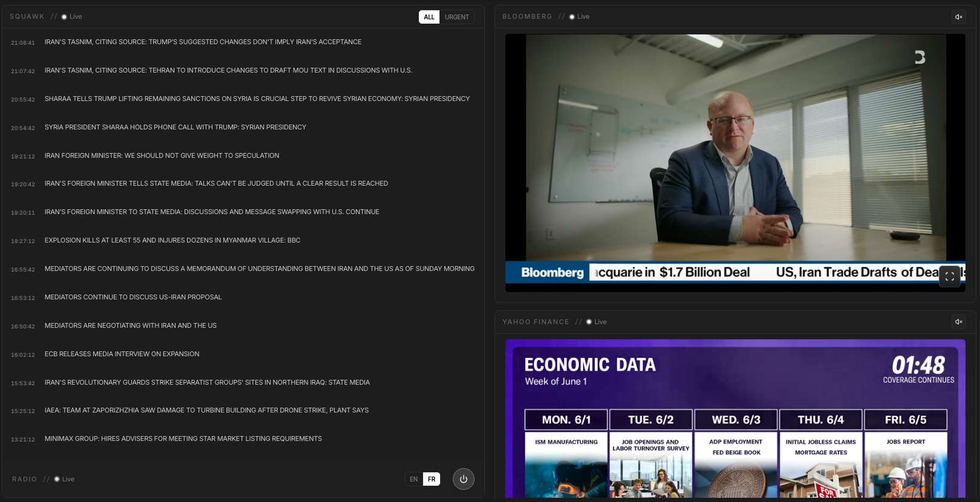Select 'Mediators are negotiating with Iran' headline
980x502 pixels.
tap(131, 326)
